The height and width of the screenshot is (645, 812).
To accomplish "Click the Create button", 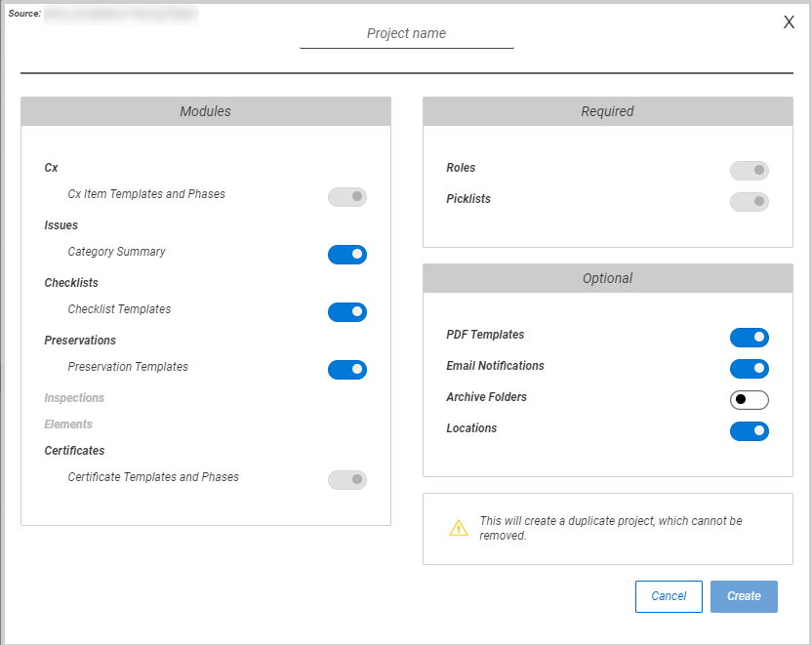I will (x=744, y=596).
